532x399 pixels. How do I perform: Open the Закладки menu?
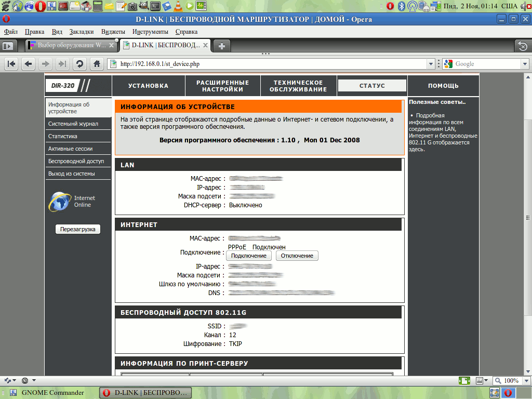click(82, 32)
